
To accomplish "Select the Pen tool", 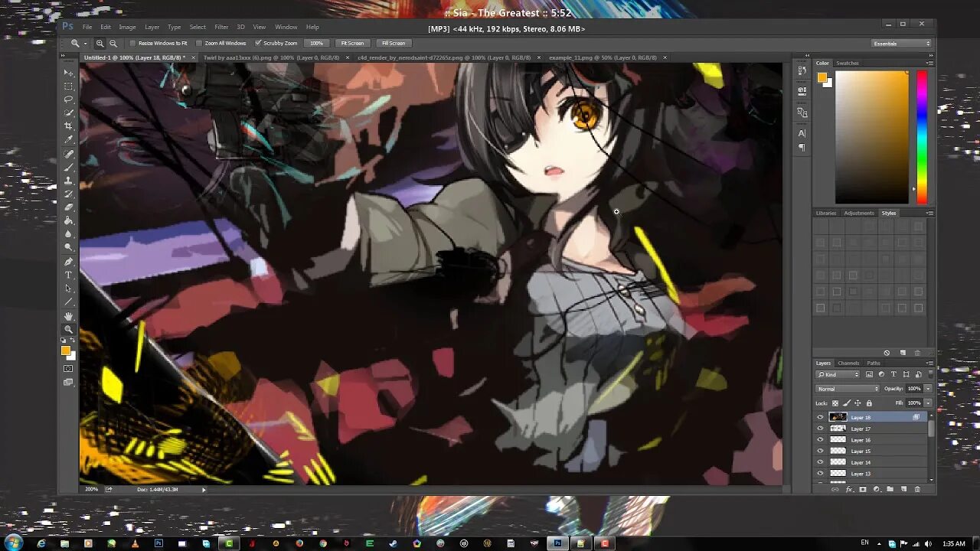I will [68, 262].
